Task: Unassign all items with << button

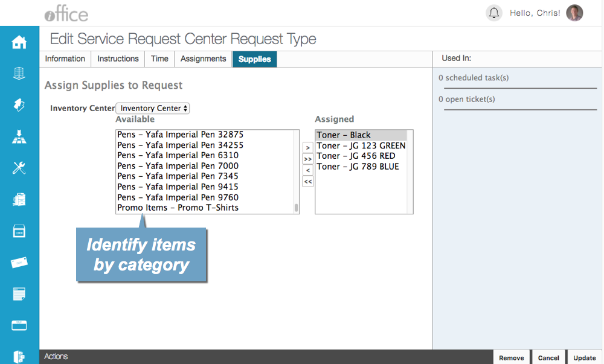Action: [x=307, y=182]
